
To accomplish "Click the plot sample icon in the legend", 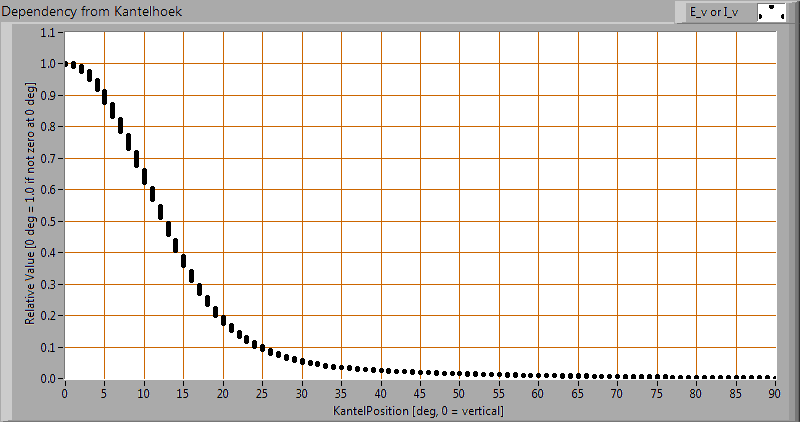I will coord(771,12).
